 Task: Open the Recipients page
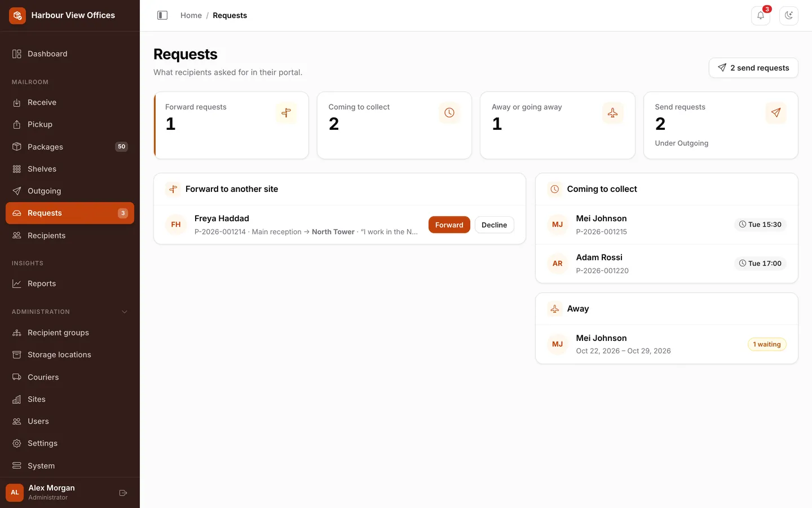pyautogui.click(x=70, y=235)
